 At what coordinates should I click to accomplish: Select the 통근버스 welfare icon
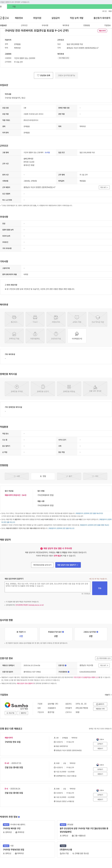pyautogui.click(x=14, y=319)
